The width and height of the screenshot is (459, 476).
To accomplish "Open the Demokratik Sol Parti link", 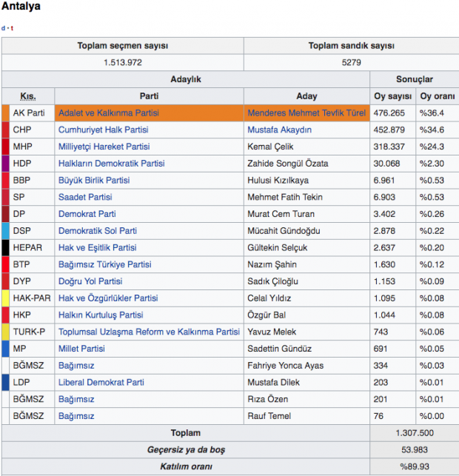I will tap(98, 231).
